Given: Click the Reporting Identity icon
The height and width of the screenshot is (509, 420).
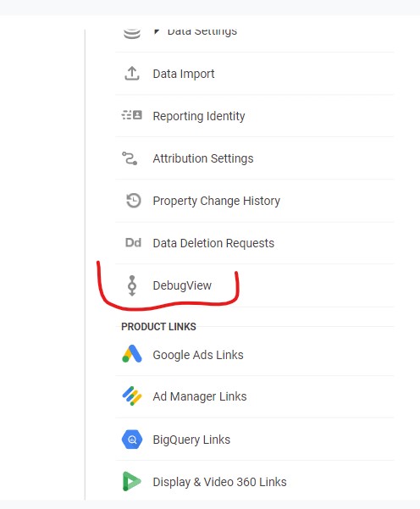Looking at the screenshot, I should 132,115.
